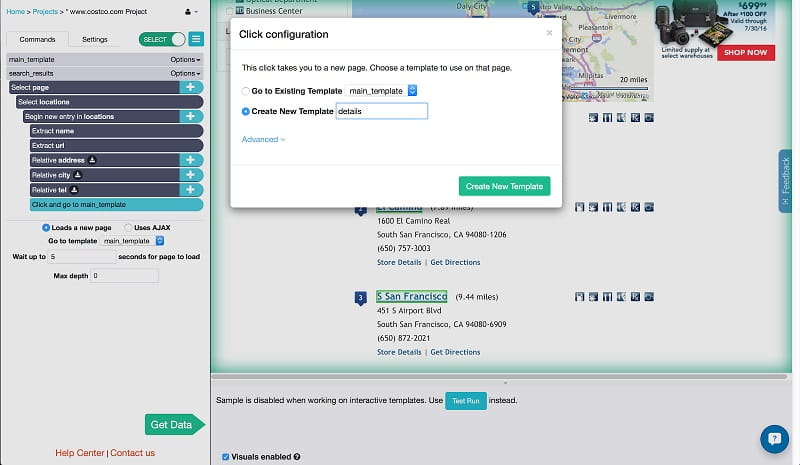Open Get Directions for 451 S Airport Blvd
Viewport: 800px width, 465px height.
point(455,352)
